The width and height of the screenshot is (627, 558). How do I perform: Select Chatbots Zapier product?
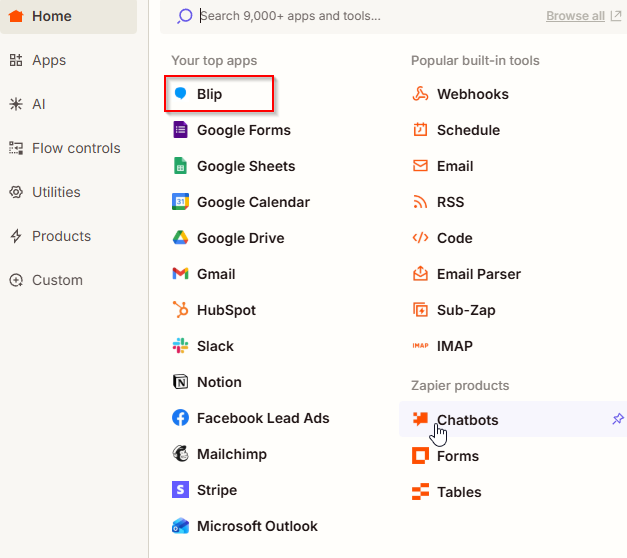click(x=513, y=419)
